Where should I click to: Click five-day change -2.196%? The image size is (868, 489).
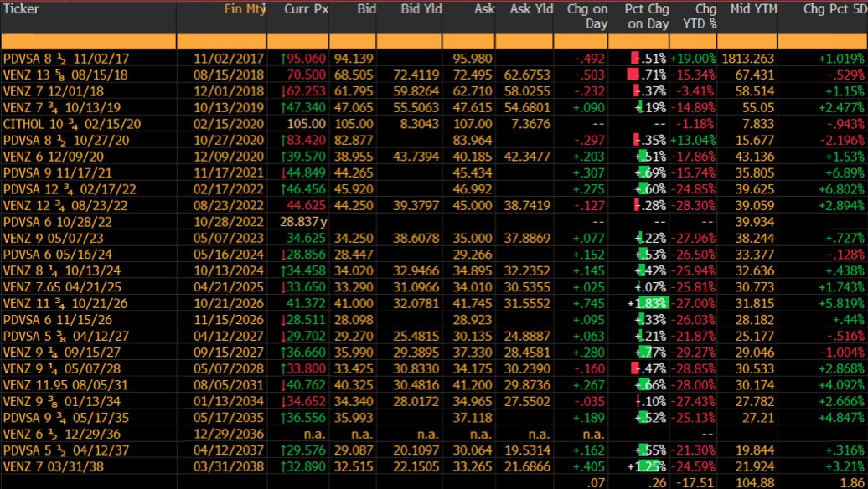click(840, 140)
